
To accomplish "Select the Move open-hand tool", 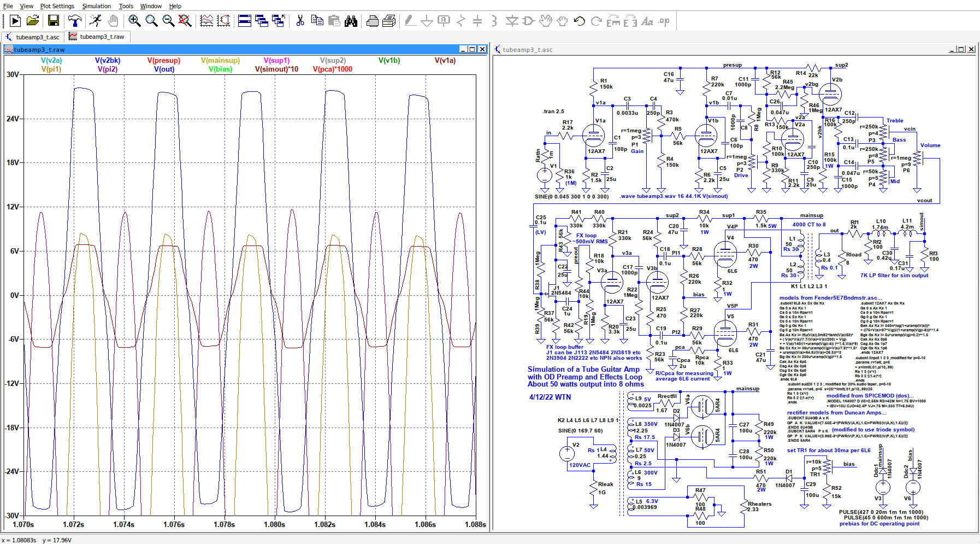I will (546, 21).
